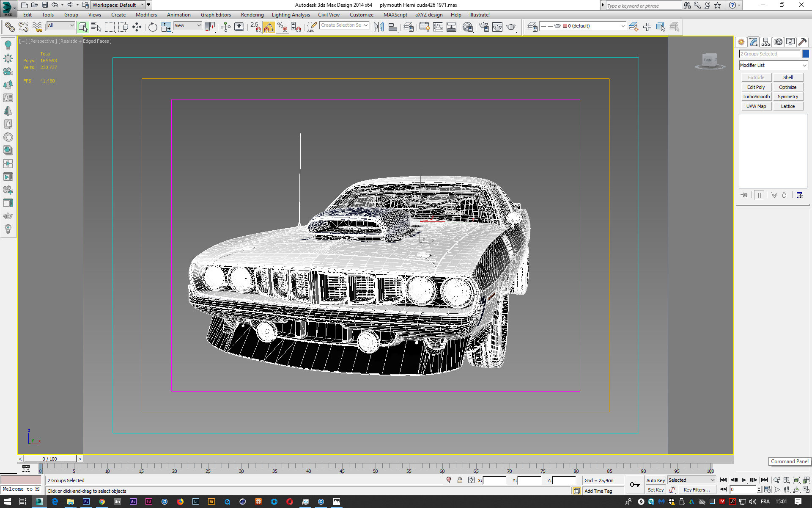Image resolution: width=812 pixels, height=508 pixels.
Task: Open the key mode Selected dropdown
Action: (691, 480)
